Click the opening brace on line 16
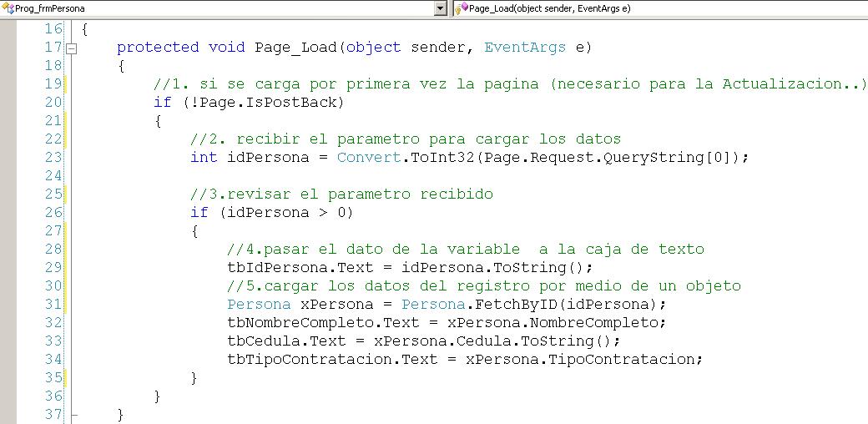This screenshot has width=868, height=424. [x=84, y=29]
